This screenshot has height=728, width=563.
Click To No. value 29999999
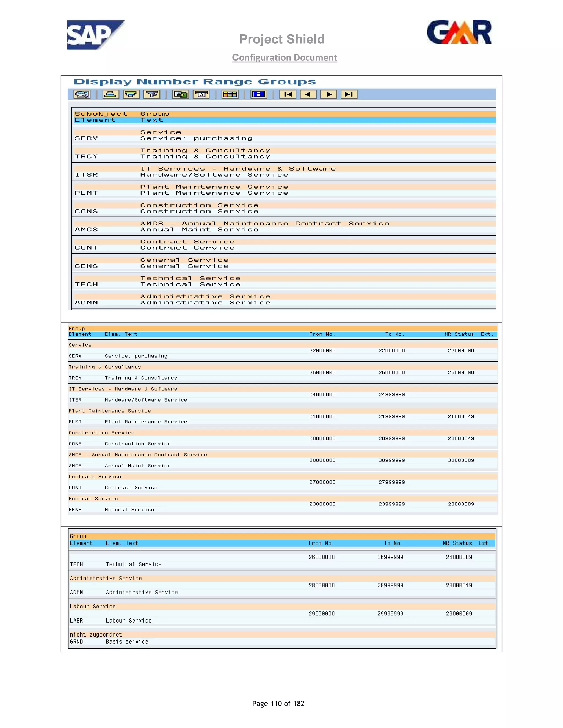pyautogui.click(x=390, y=614)
